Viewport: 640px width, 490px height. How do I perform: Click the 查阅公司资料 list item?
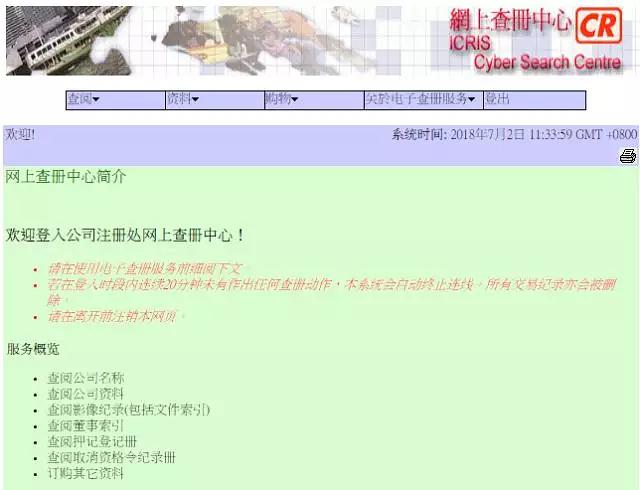[86, 394]
